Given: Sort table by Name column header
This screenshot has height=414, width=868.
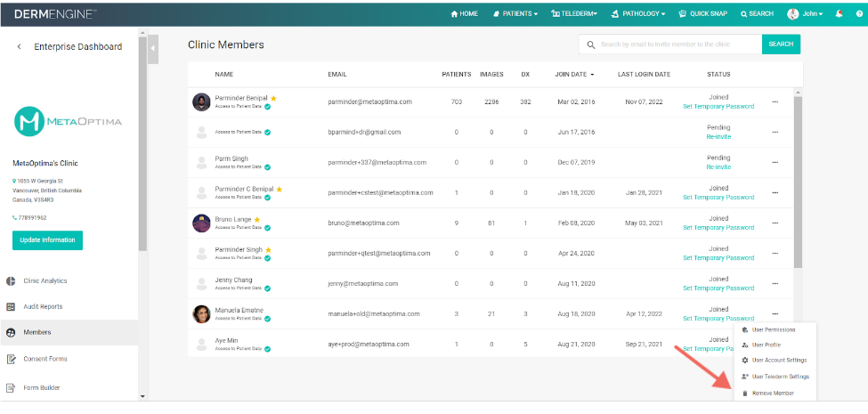Looking at the screenshot, I should tap(224, 74).
